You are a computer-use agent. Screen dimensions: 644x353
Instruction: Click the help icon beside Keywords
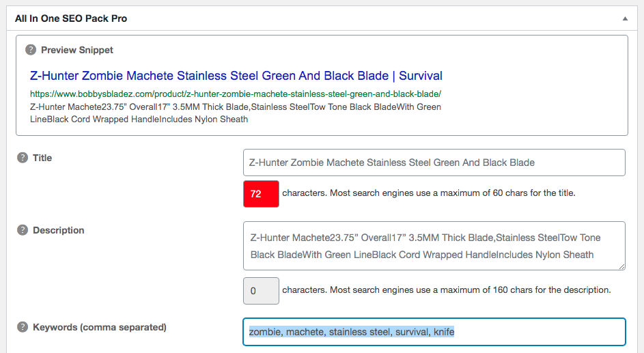click(22, 327)
